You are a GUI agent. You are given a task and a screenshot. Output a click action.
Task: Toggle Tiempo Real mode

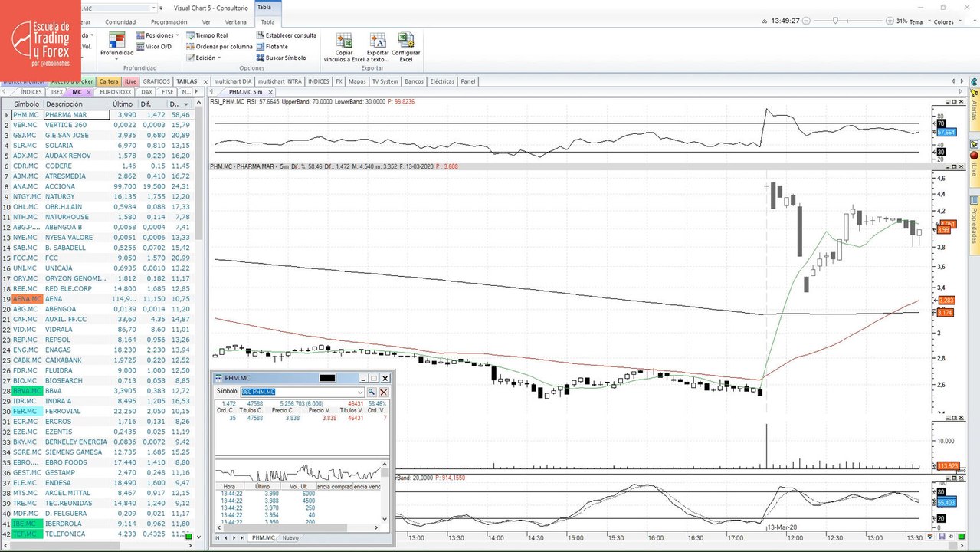coord(207,35)
